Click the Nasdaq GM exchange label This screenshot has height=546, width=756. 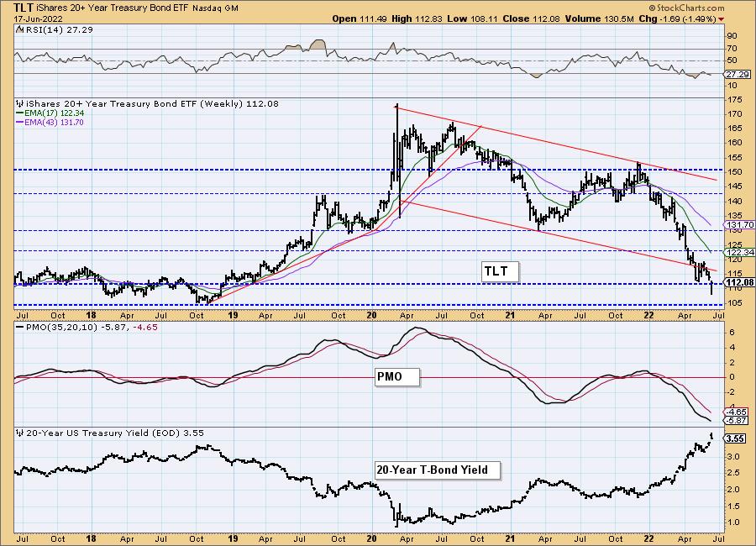(216, 8)
